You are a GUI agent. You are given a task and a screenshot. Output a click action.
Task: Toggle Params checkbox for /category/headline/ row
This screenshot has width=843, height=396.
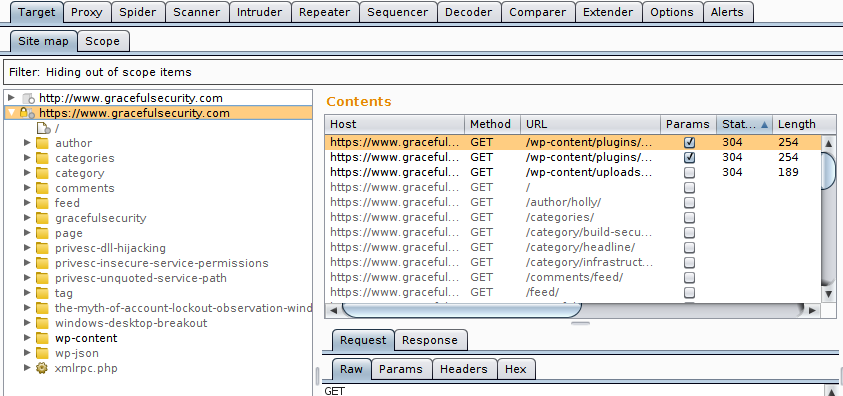click(x=689, y=248)
